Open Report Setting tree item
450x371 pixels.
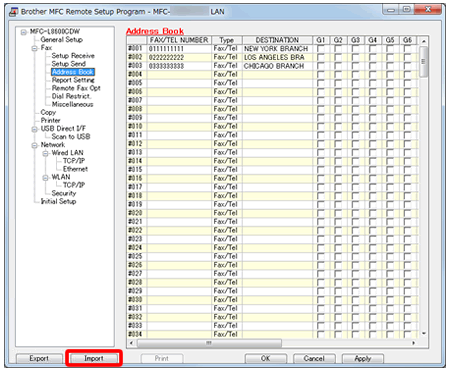(x=73, y=80)
